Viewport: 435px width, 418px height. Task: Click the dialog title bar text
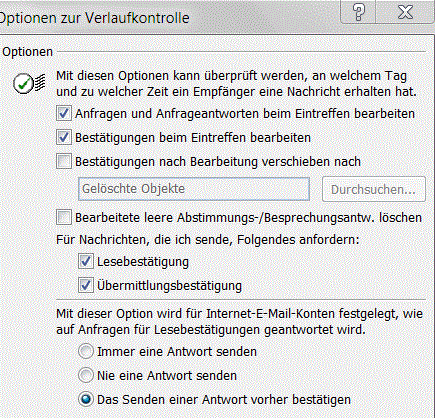tap(95, 18)
